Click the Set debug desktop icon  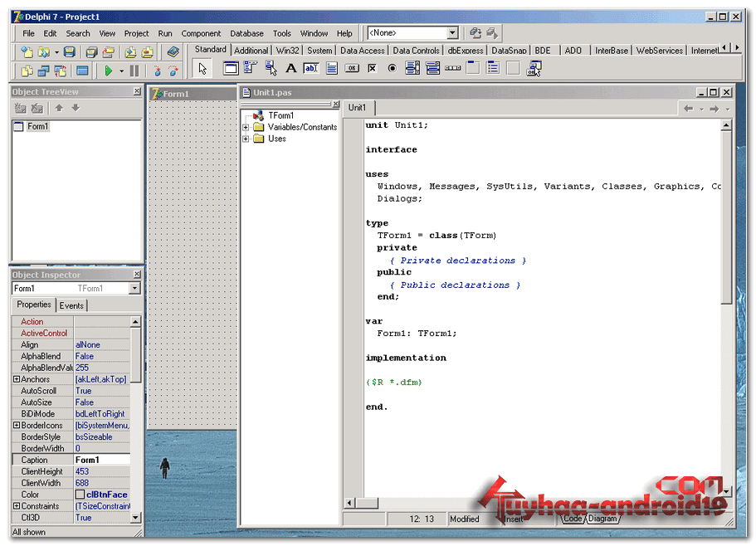click(x=492, y=32)
